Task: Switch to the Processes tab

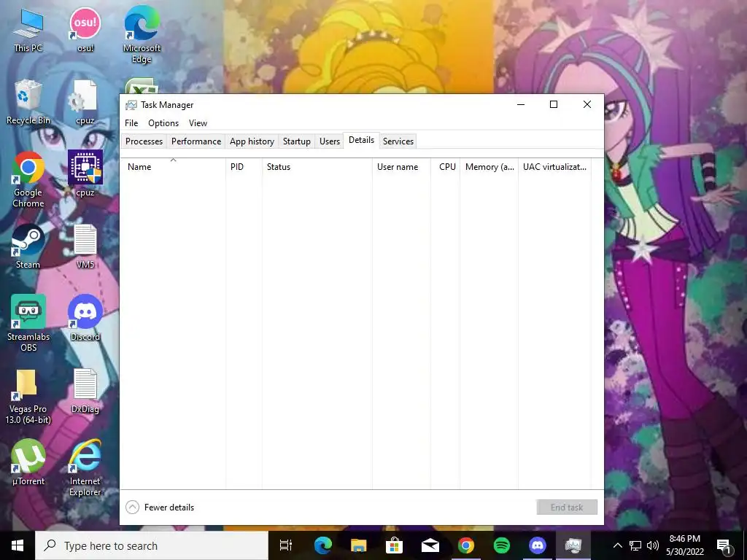Action: click(x=144, y=141)
